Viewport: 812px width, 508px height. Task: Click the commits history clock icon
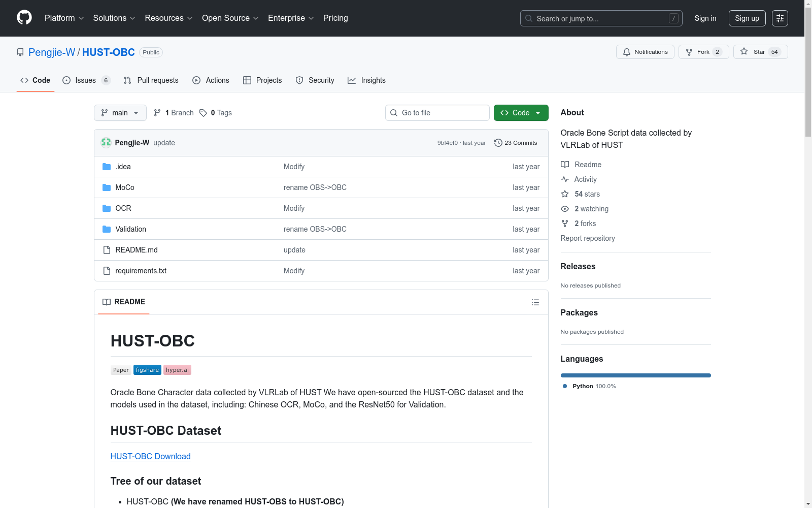498,143
